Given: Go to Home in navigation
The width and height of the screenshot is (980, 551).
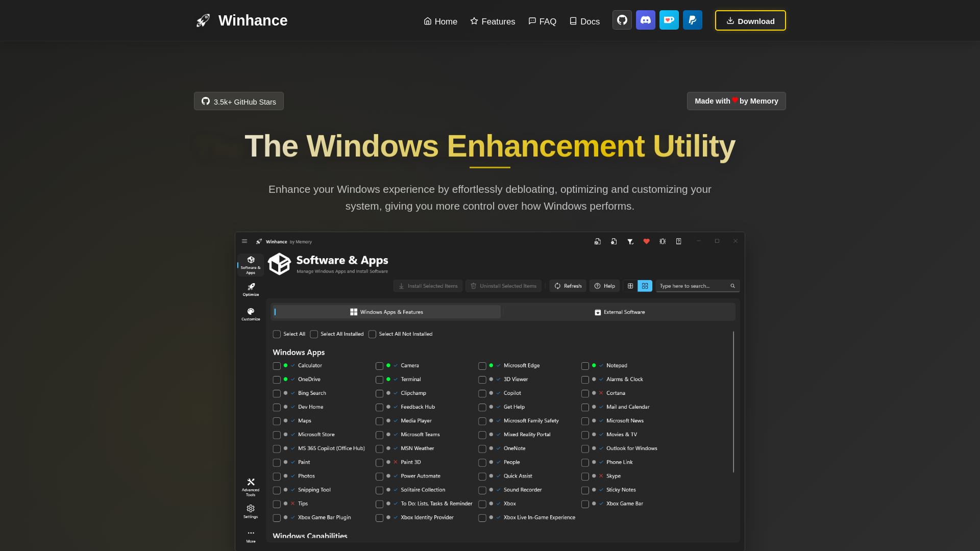Looking at the screenshot, I should (x=440, y=21).
